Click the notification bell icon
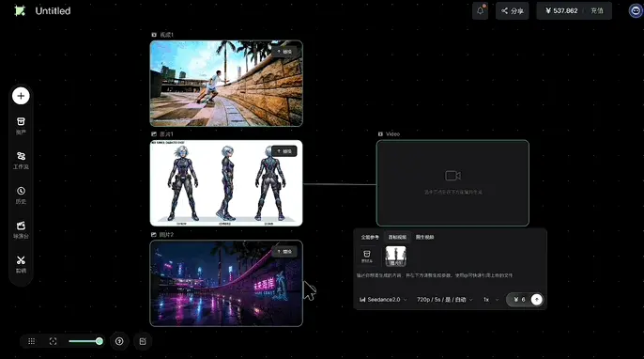Image resolution: width=644 pixels, height=359 pixels. click(x=480, y=10)
